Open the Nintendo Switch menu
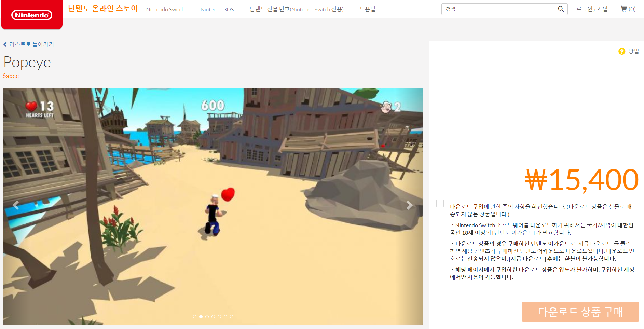The width and height of the screenshot is (644, 329). pyautogui.click(x=165, y=9)
